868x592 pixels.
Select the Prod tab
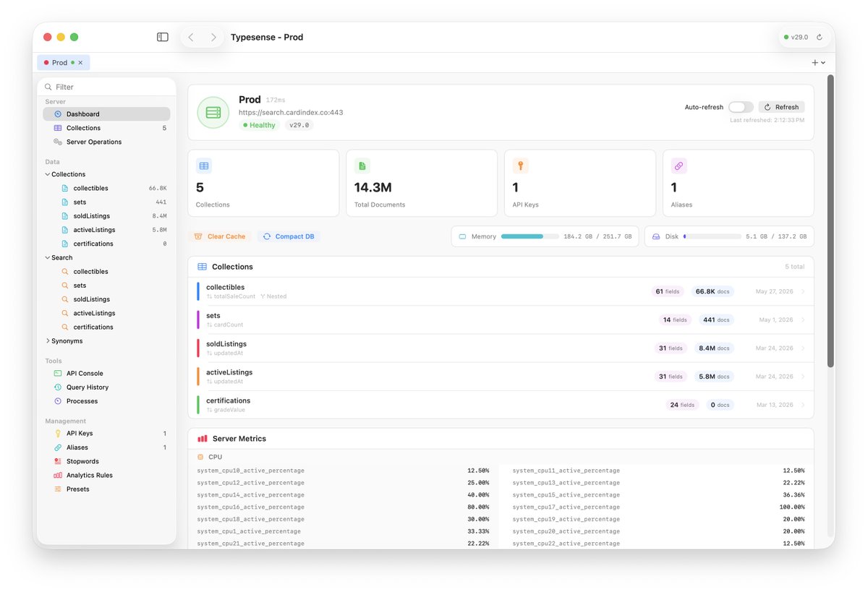63,63
